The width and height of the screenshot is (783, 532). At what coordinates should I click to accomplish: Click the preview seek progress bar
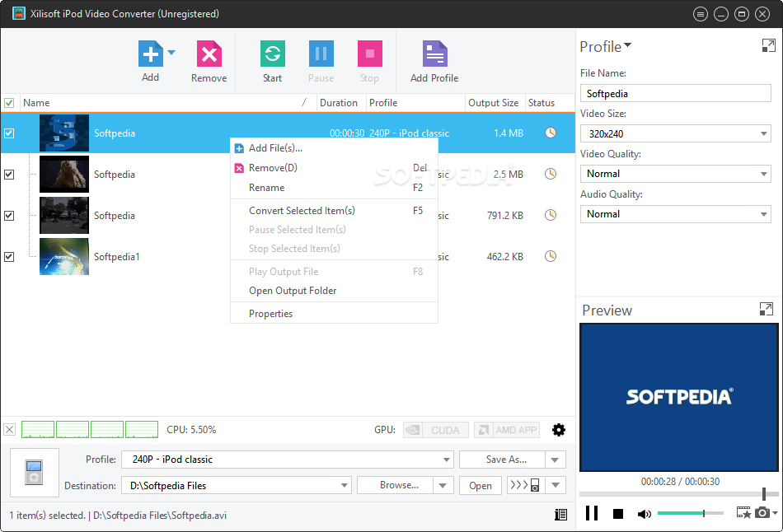pos(678,494)
